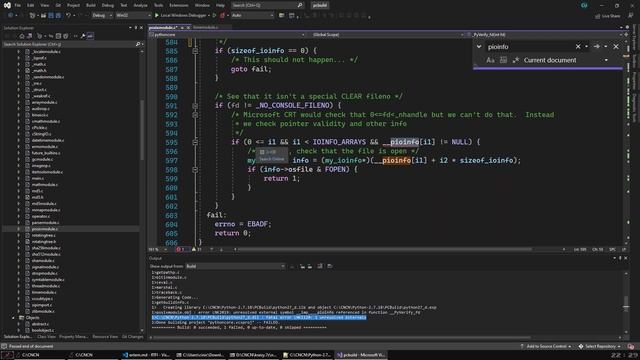
Task: Open the Global Scope dropdown
Action: point(388,35)
